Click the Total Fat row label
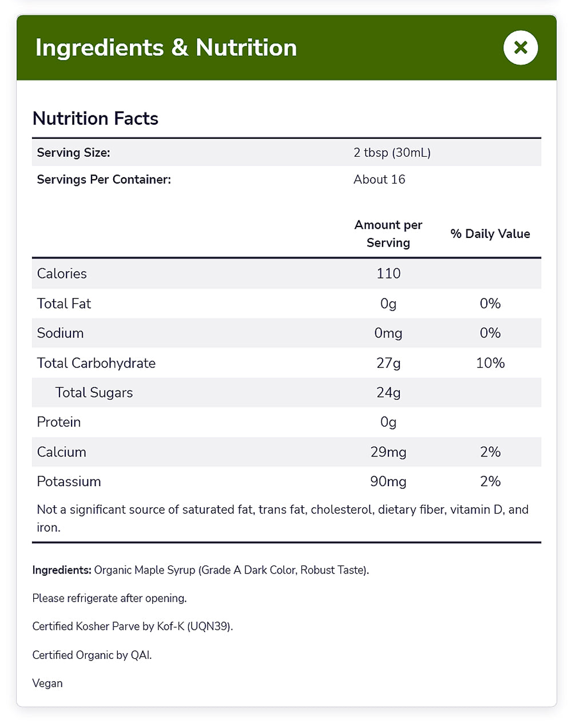Screen dimensions: 572x728 (x=64, y=304)
